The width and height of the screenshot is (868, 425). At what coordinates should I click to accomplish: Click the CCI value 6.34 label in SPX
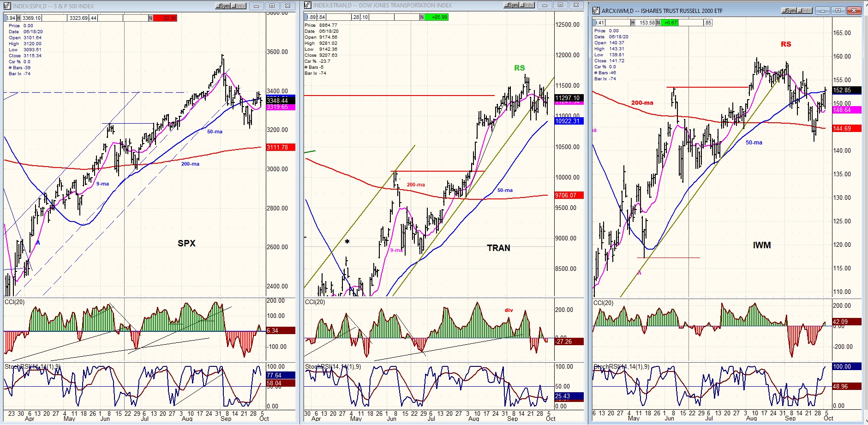281,330
